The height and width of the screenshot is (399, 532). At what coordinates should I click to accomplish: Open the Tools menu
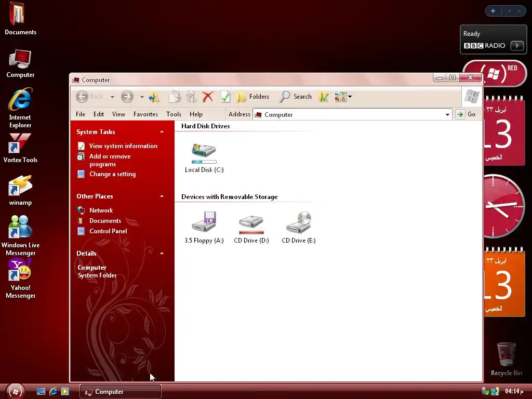pos(174,114)
